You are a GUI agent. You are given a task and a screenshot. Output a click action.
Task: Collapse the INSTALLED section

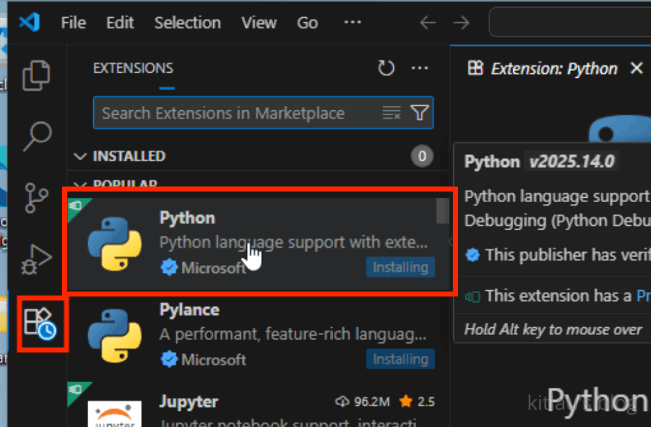click(x=81, y=156)
